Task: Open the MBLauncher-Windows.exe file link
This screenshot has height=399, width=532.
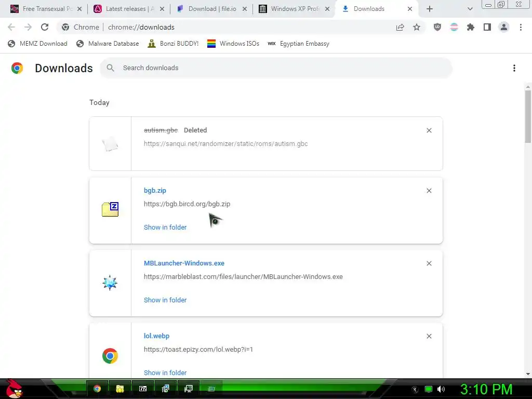Action: click(184, 263)
